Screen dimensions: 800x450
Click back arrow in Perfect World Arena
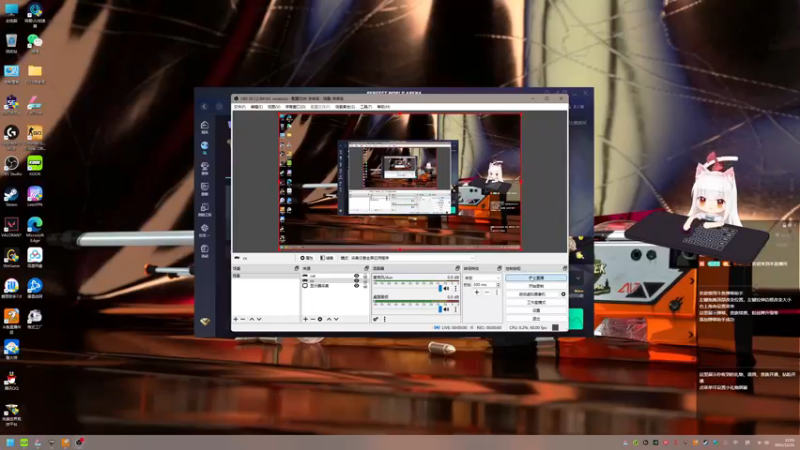(204, 107)
